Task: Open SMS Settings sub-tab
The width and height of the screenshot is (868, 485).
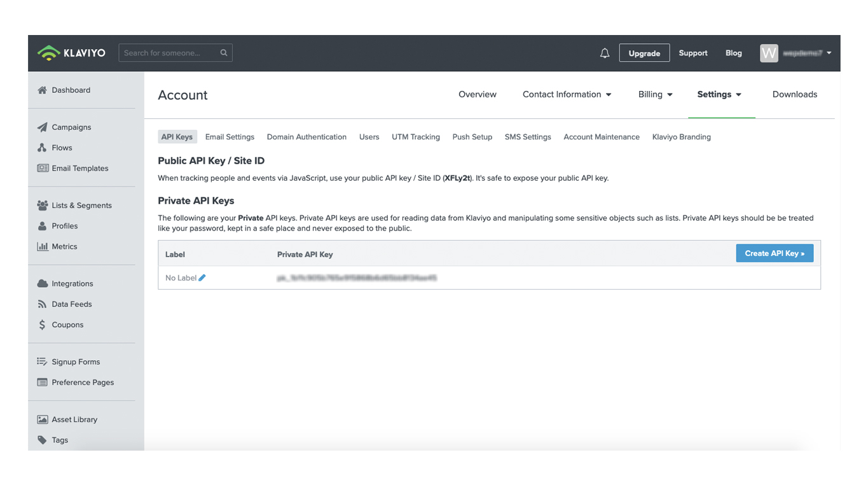Action: (x=528, y=137)
